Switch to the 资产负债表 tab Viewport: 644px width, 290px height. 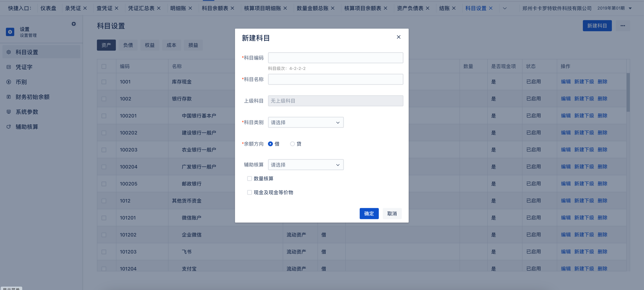coord(410,8)
